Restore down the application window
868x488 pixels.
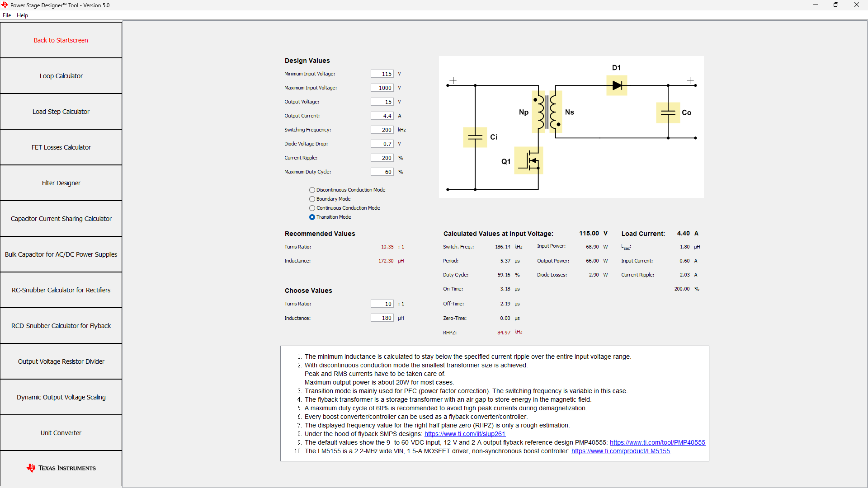835,5
